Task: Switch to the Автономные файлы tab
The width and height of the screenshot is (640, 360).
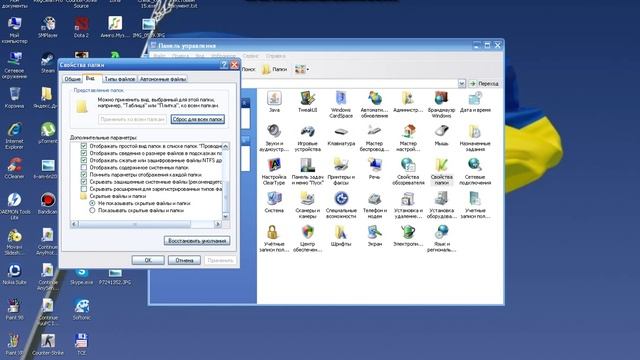Action: 163,79
